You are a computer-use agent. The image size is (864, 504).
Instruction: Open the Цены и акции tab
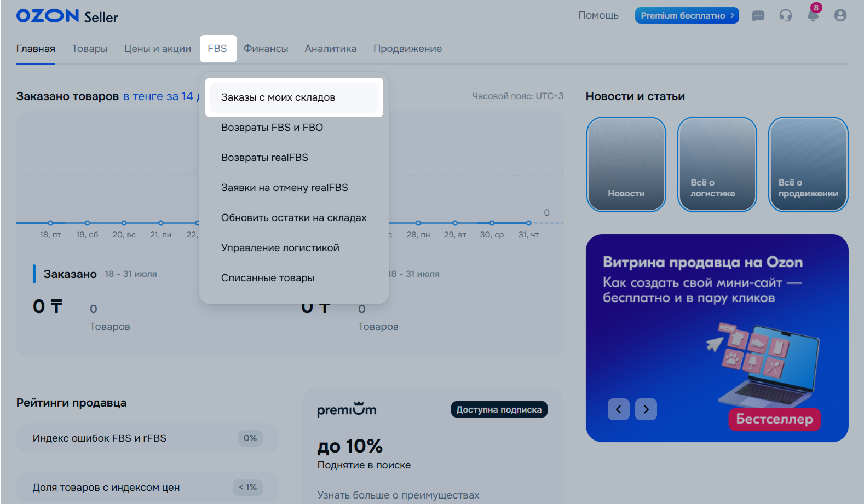click(158, 49)
